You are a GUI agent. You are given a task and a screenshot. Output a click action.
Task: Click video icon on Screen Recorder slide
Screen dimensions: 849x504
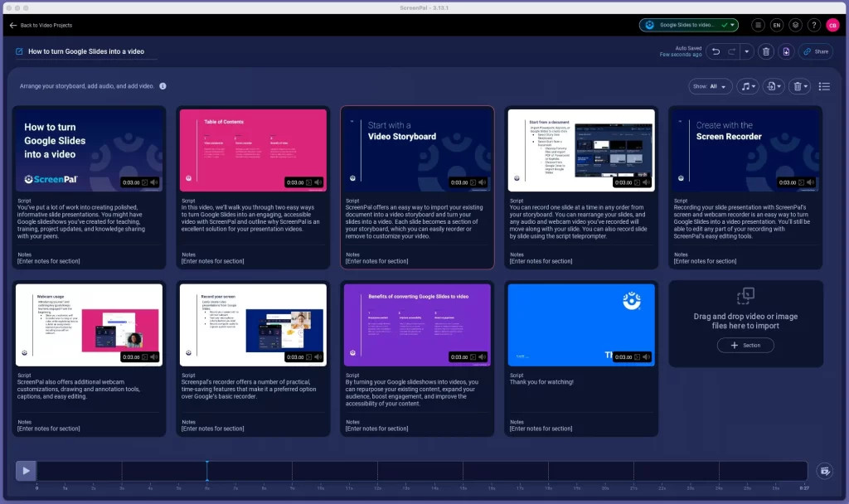point(801,182)
